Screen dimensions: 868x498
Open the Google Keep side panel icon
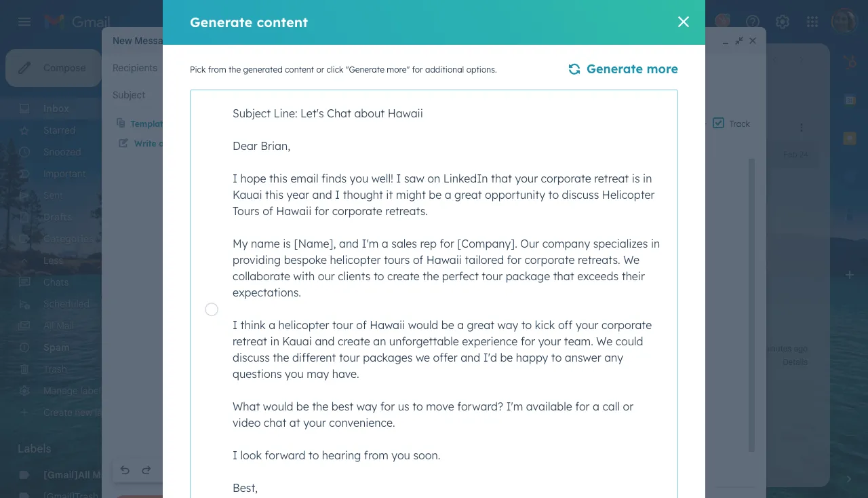(x=850, y=138)
